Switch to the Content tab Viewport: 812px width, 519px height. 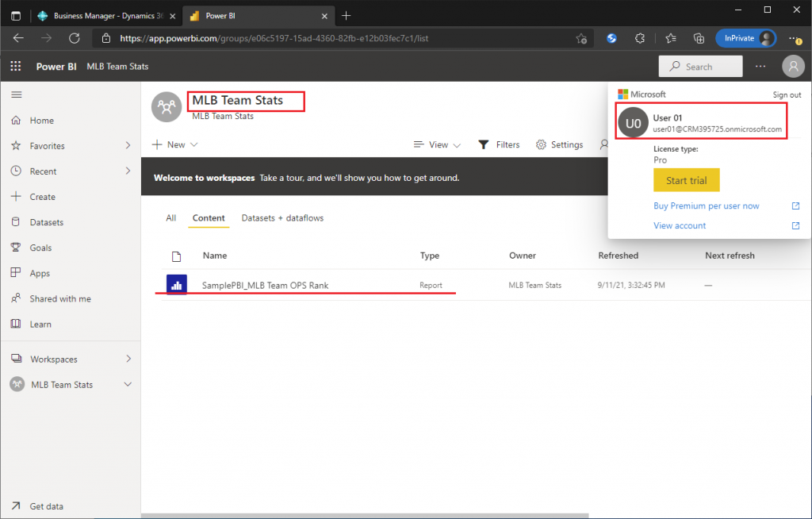(209, 217)
